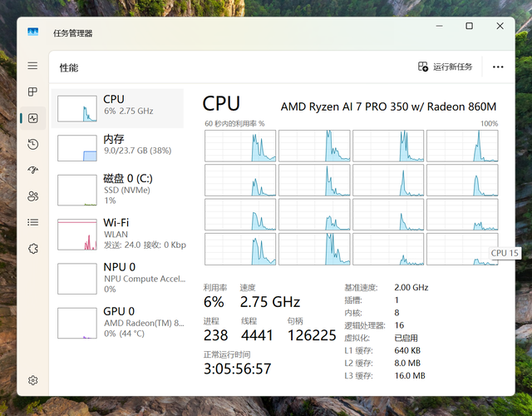532x416 pixels.
Task: Open the Processes page icon
Action: (32, 92)
